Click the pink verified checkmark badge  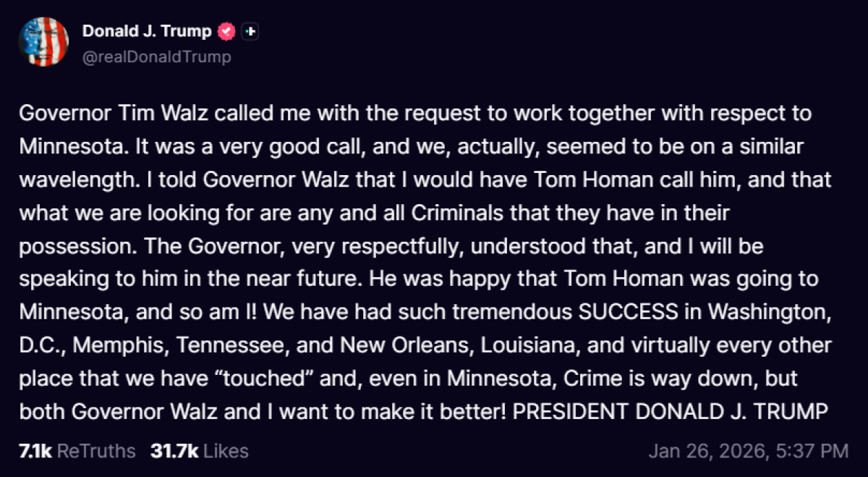226,31
